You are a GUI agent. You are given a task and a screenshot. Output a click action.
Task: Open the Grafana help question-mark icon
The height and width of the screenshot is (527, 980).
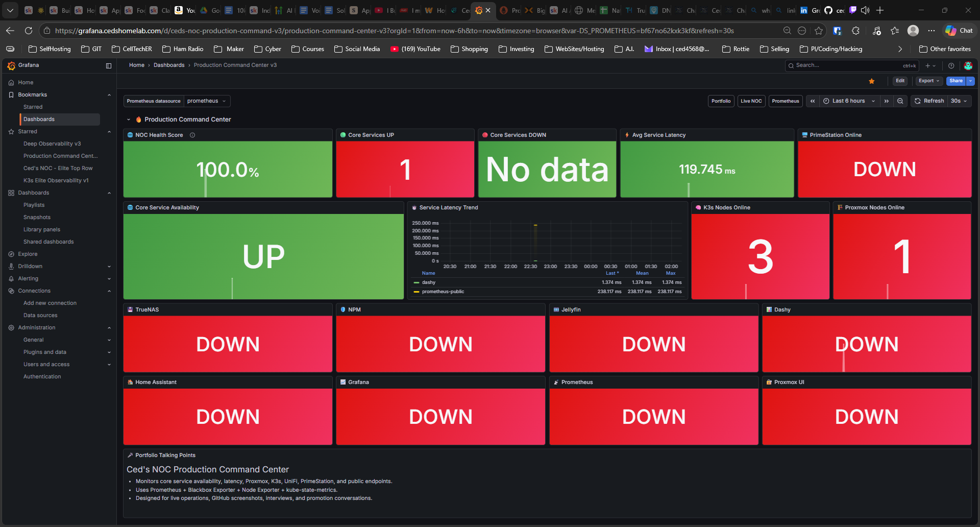pos(951,65)
